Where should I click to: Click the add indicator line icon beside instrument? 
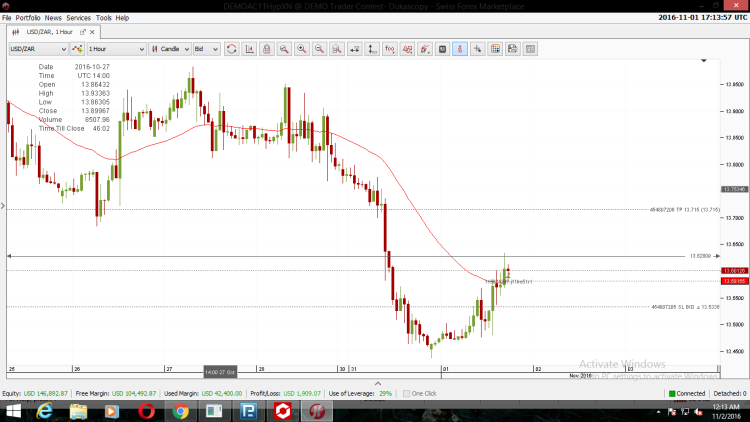[77, 49]
